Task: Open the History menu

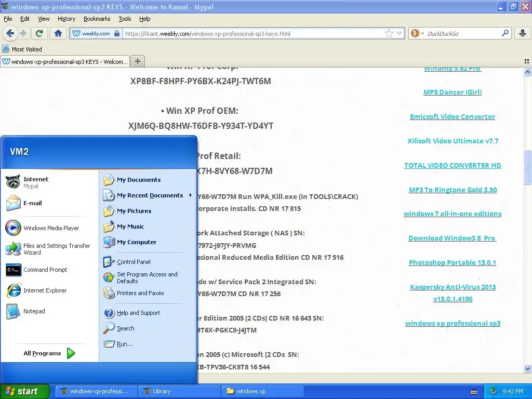Action: tap(66, 19)
